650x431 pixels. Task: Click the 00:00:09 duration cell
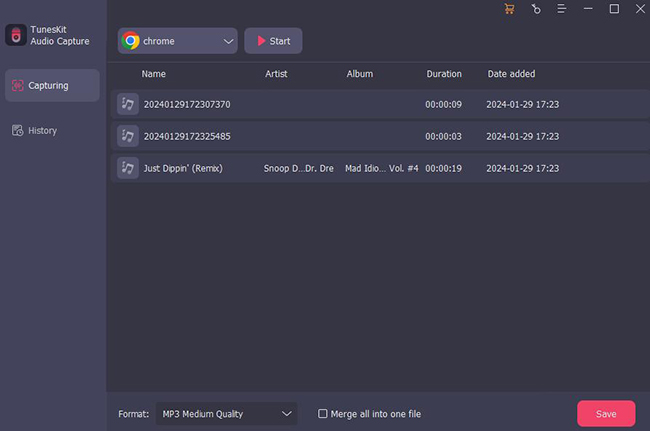click(x=443, y=104)
